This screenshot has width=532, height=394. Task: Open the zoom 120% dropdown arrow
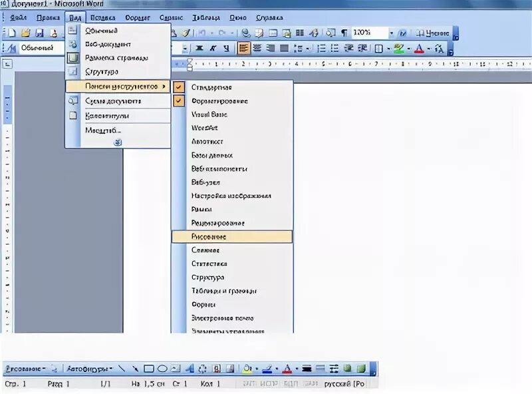(392, 33)
